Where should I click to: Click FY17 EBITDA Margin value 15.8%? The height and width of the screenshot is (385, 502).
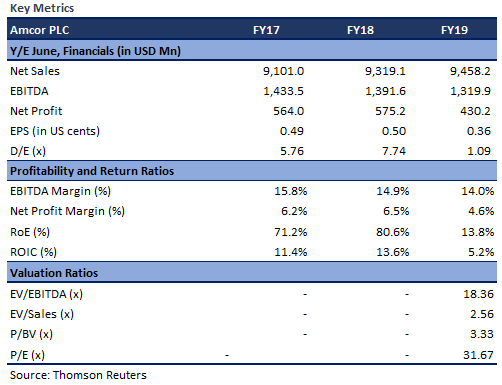pyautogui.click(x=291, y=191)
